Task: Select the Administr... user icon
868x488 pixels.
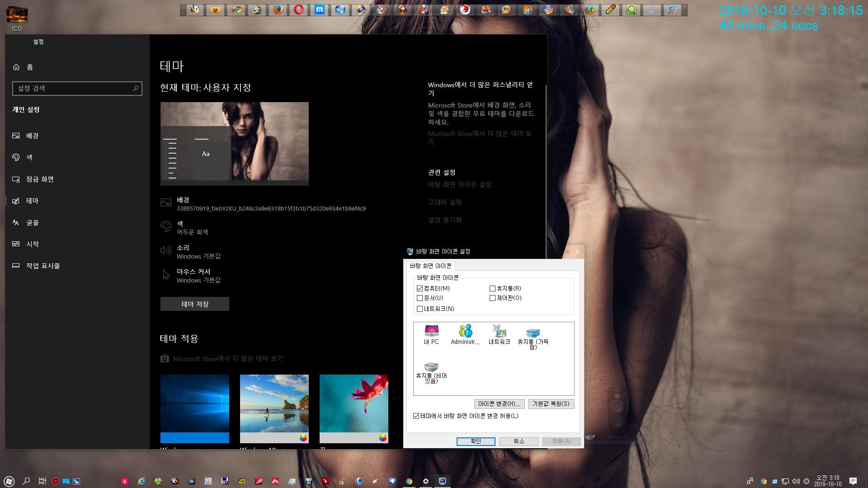Action: pyautogui.click(x=465, y=335)
